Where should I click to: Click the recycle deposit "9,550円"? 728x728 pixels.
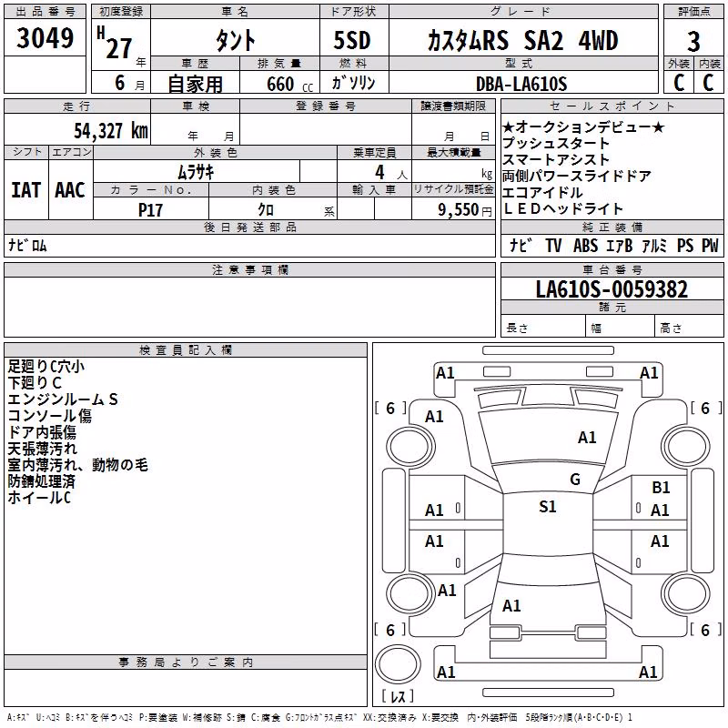(465, 210)
